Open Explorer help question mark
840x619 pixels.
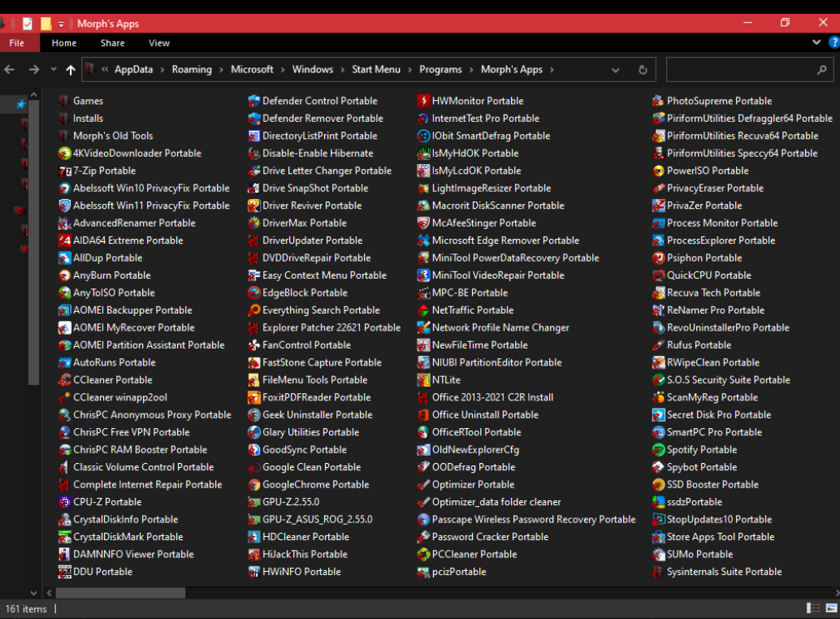point(834,42)
